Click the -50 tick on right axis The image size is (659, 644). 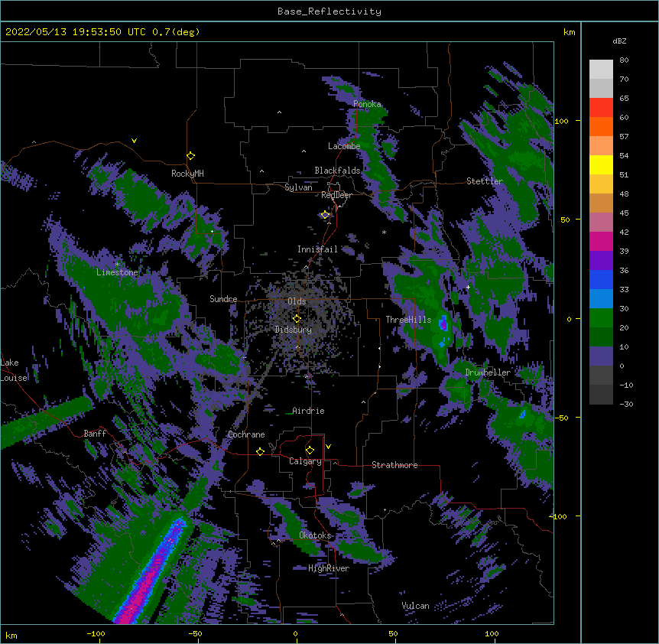pos(561,418)
